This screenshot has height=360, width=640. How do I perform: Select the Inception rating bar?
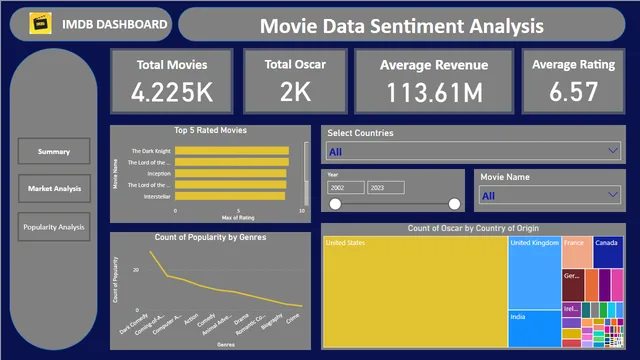231,173
